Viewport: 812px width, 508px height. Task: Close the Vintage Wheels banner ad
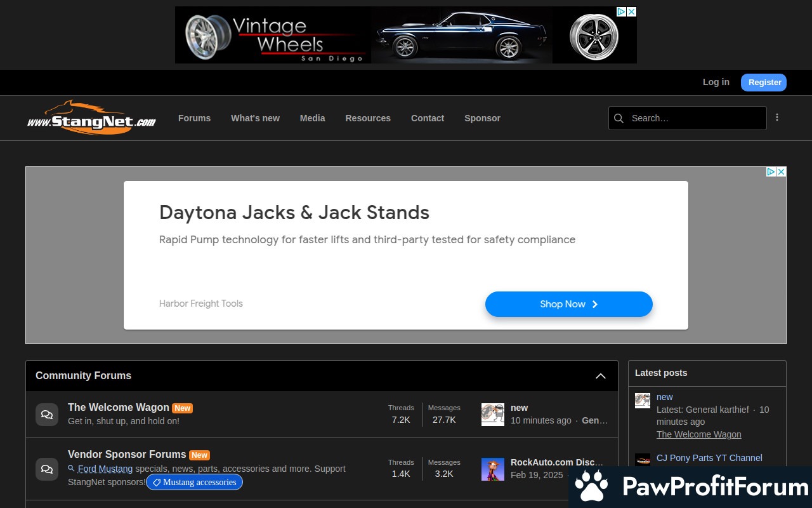coord(631,12)
